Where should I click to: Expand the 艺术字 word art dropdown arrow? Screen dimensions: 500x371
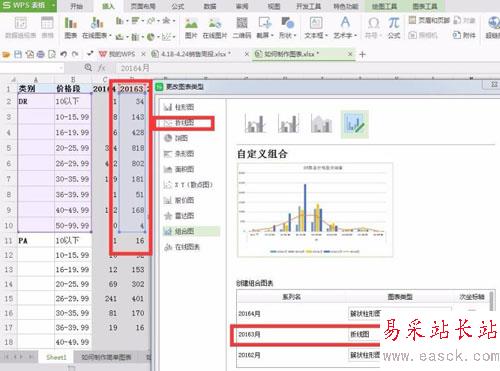356,35
